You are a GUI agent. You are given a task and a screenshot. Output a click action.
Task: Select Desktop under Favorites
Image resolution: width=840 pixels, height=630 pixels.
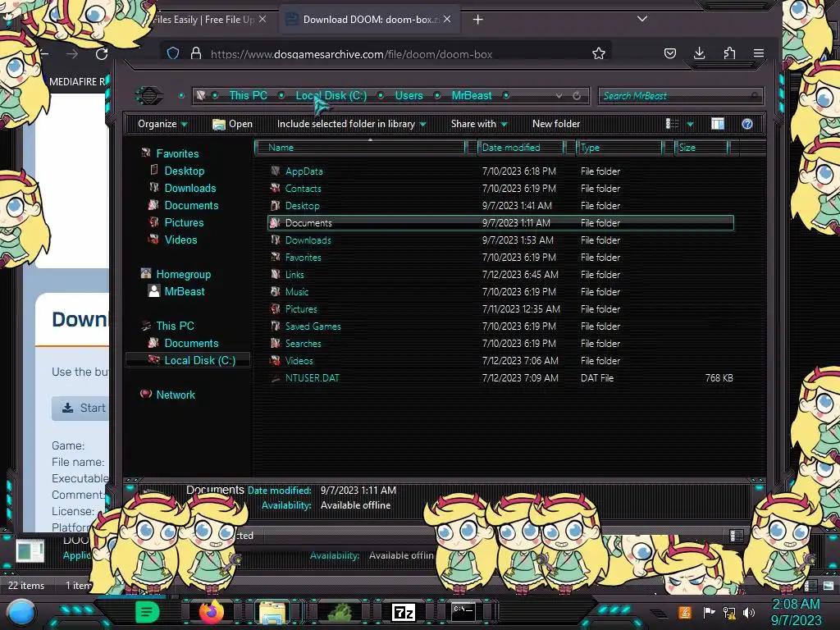[177, 171]
